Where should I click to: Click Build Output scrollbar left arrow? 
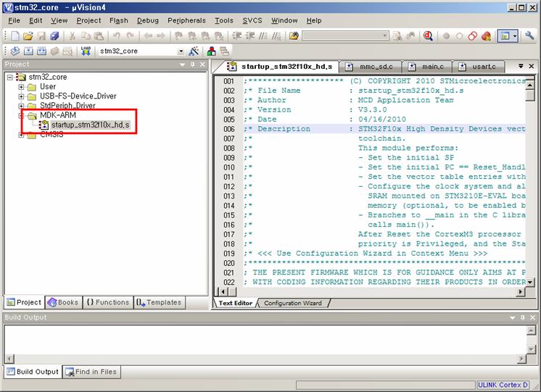coord(9,359)
